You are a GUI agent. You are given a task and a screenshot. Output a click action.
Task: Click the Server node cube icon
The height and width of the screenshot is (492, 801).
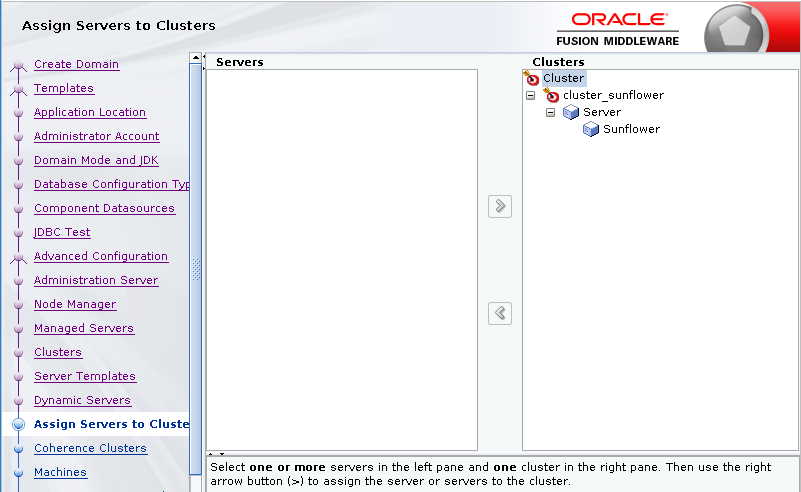point(571,112)
